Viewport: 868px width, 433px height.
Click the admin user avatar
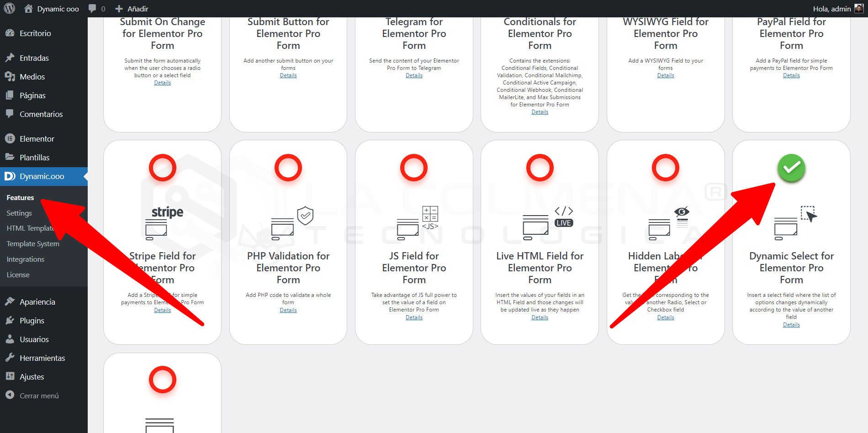[859, 9]
